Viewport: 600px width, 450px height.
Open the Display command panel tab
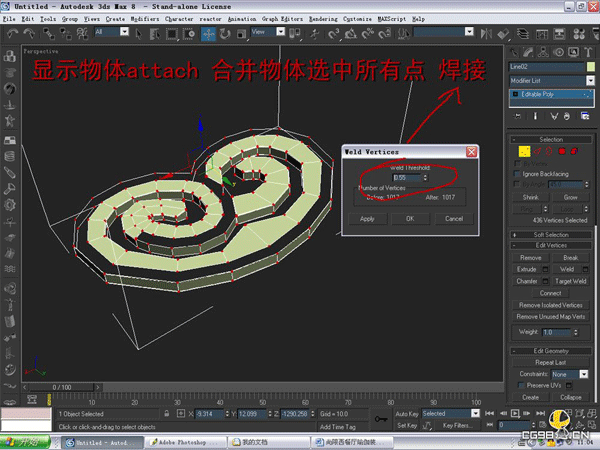(x=573, y=52)
